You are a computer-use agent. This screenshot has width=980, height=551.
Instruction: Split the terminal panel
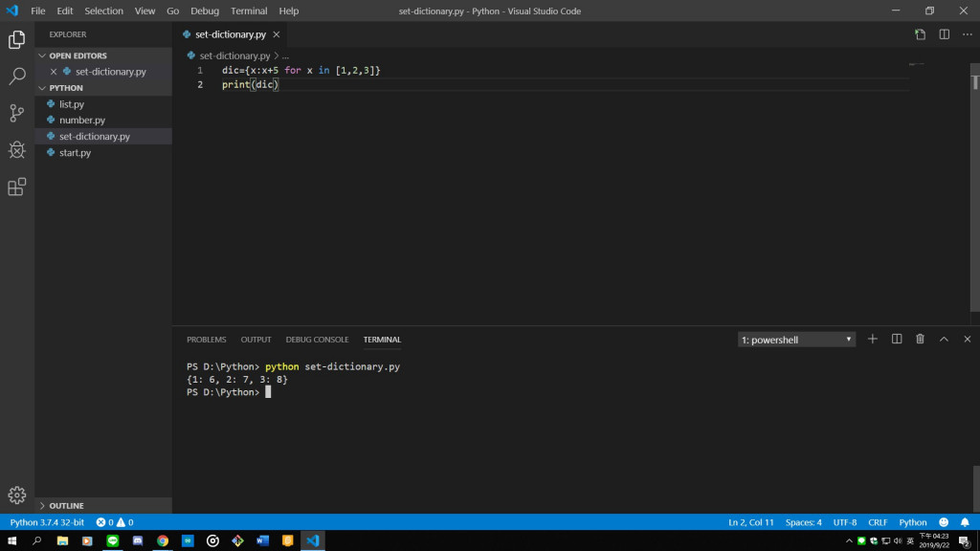click(x=897, y=340)
